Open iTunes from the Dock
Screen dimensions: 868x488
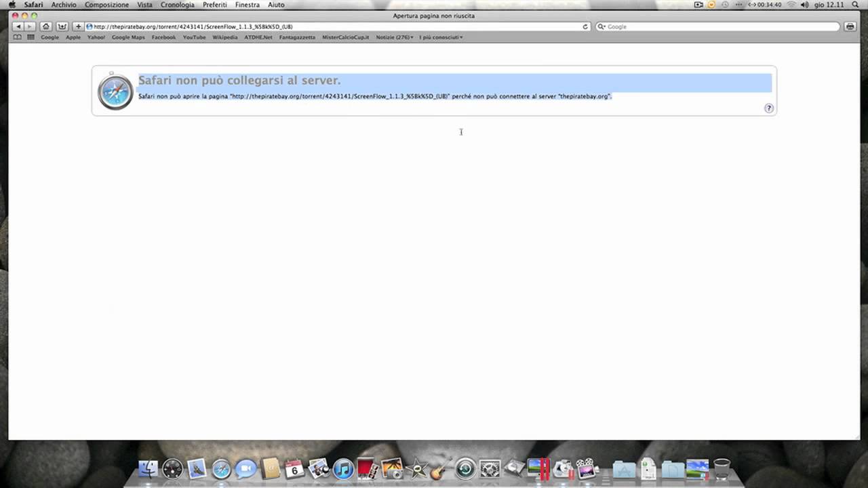(343, 468)
